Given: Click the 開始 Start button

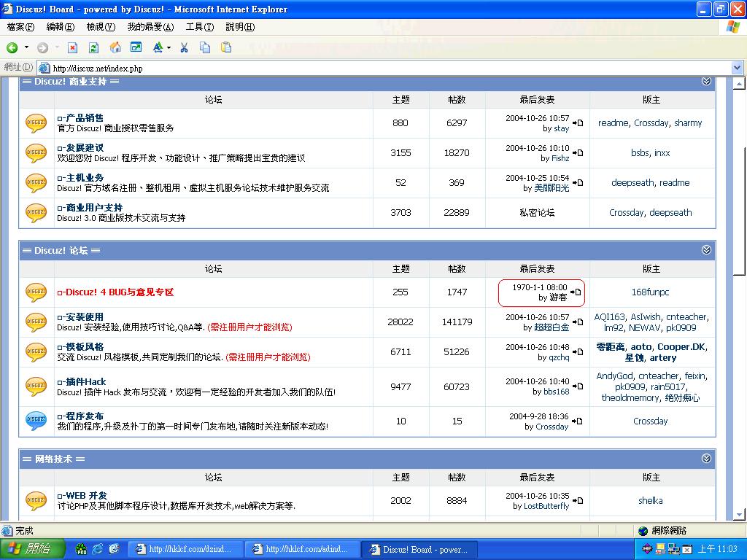Looking at the screenshot, I should [29, 548].
